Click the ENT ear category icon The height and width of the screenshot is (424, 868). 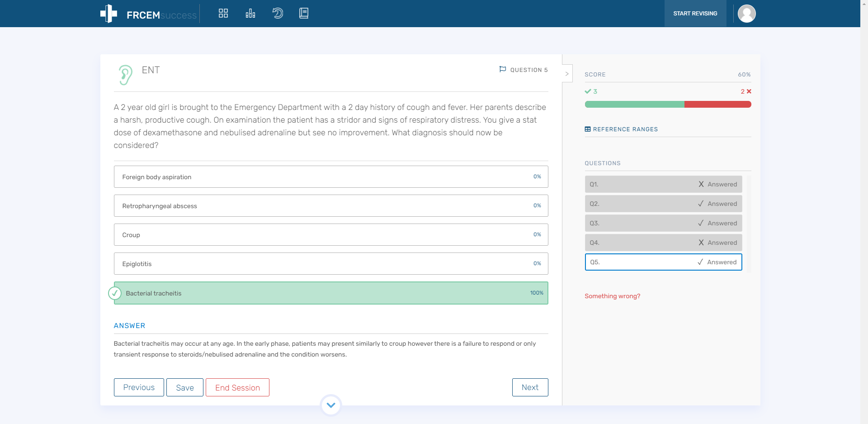point(126,75)
